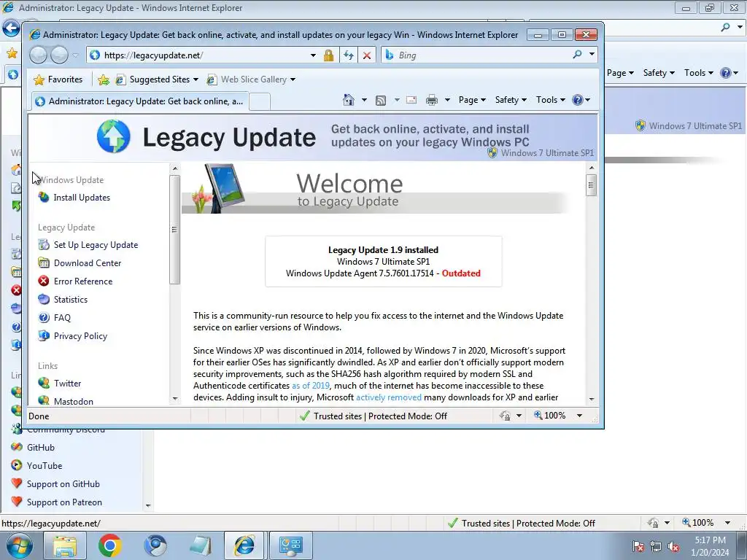Open Set Up Legacy Update page
This screenshot has height=560, width=747.
pyautogui.click(x=96, y=245)
